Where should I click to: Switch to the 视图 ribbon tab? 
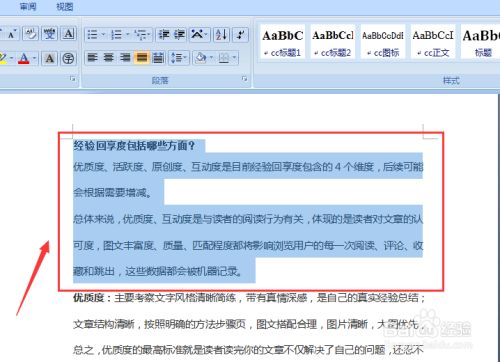[x=64, y=6]
